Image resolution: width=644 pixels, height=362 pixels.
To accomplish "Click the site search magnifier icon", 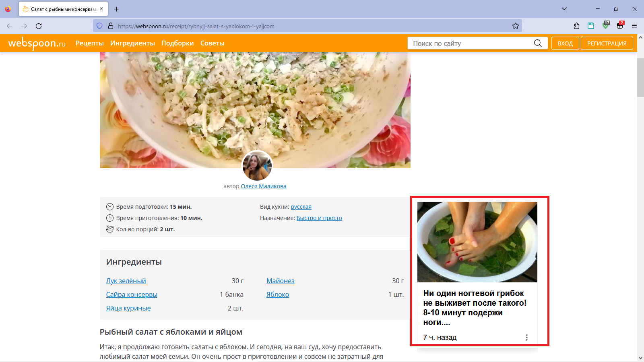I will point(538,43).
